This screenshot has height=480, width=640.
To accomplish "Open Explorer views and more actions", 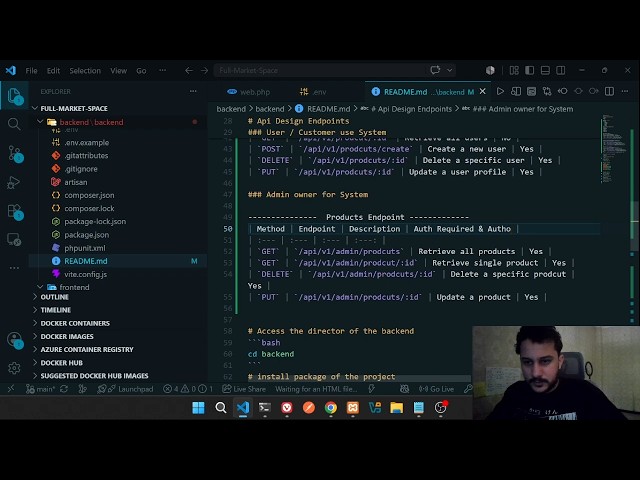I will pos(193,91).
